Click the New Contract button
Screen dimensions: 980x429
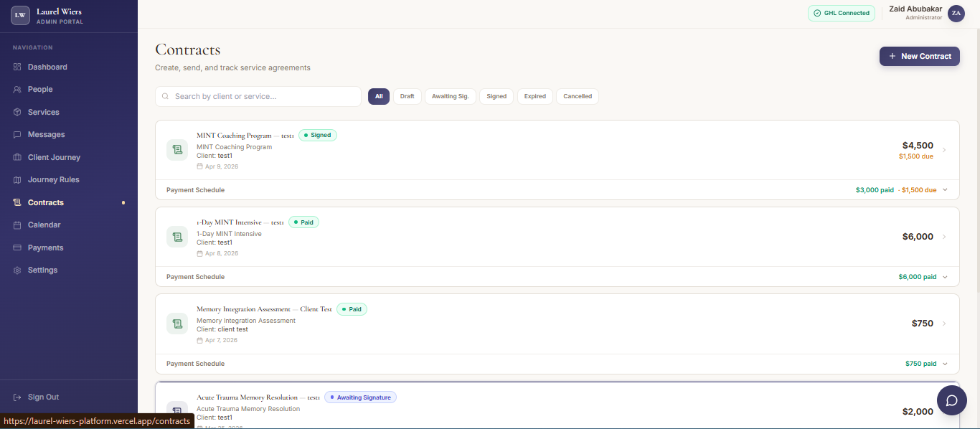click(x=919, y=56)
